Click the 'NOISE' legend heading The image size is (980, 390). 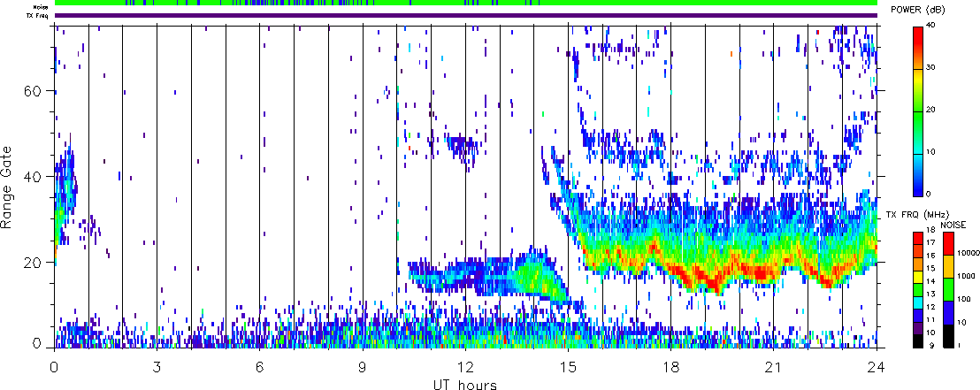click(x=953, y=225)
